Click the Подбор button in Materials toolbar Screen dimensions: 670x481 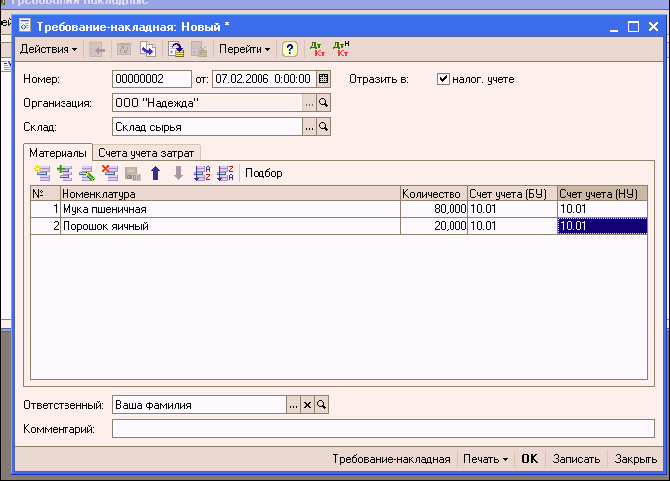point(264,173)
